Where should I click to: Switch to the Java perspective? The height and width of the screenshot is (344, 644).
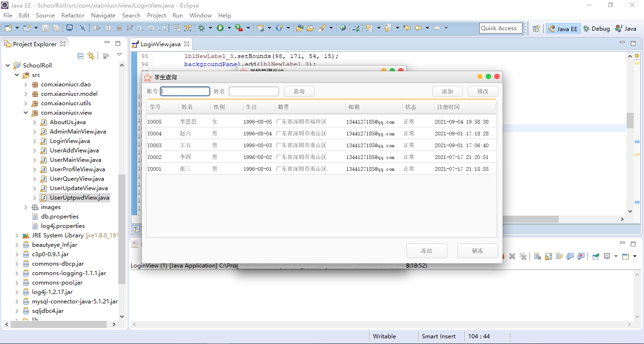626,28
